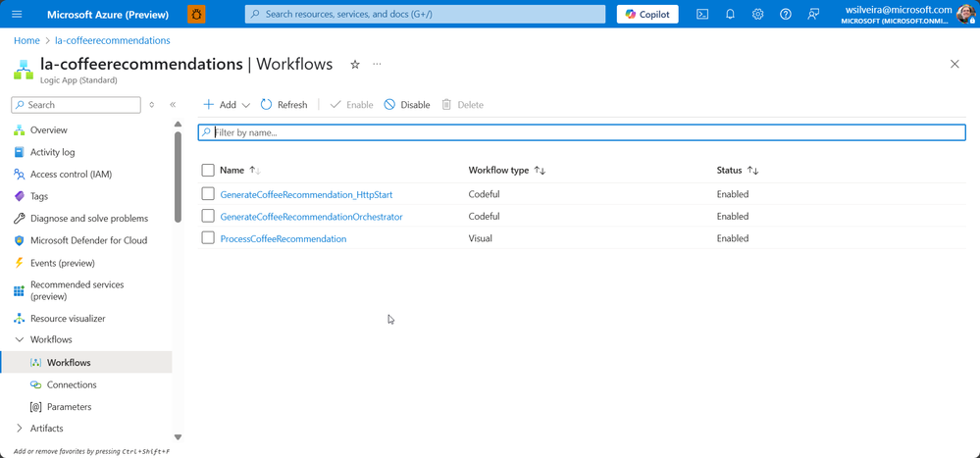This screenshot has height=458, width=980.
Task: Click la-coffeerecommendations breadcrumb link
Action: [113, 40]
